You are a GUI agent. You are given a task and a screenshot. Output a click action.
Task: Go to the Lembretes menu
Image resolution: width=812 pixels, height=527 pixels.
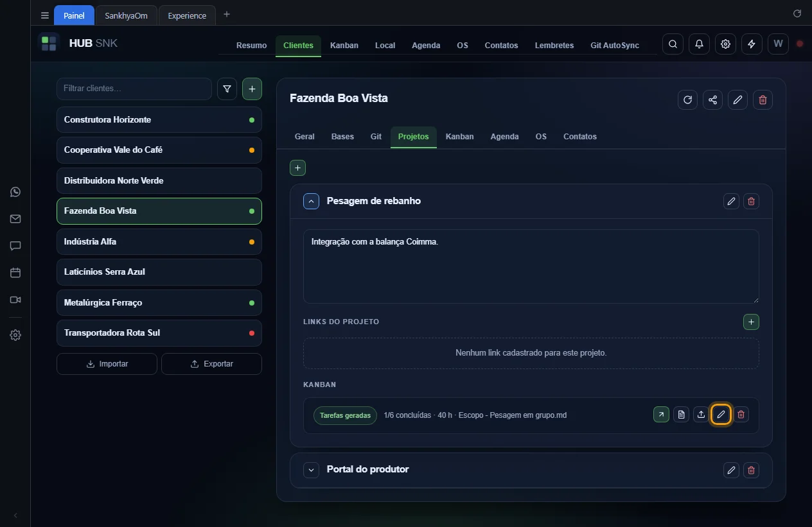[554, 46]
